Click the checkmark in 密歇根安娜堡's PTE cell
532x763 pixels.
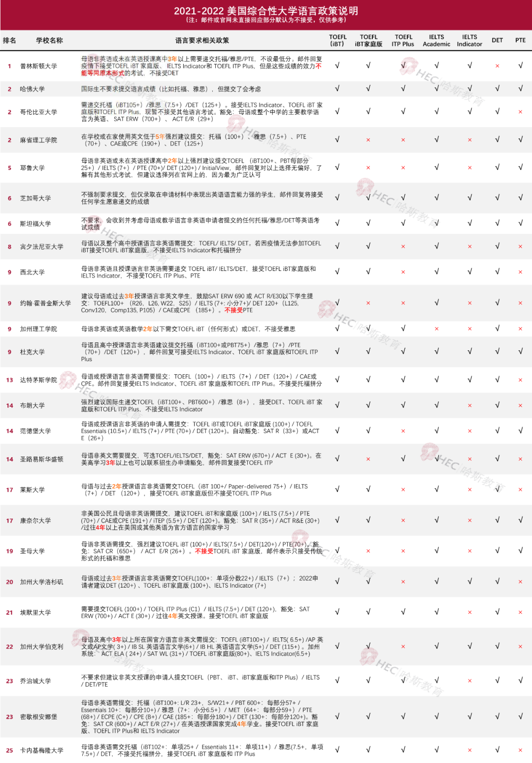coord(520,716)
